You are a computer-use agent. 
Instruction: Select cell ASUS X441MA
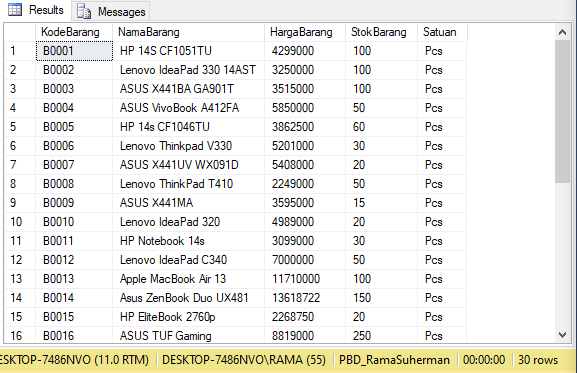(188, 203)
